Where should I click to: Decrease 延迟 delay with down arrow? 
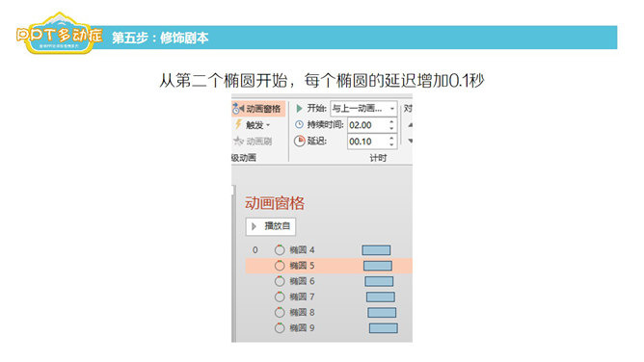point(391,144)
